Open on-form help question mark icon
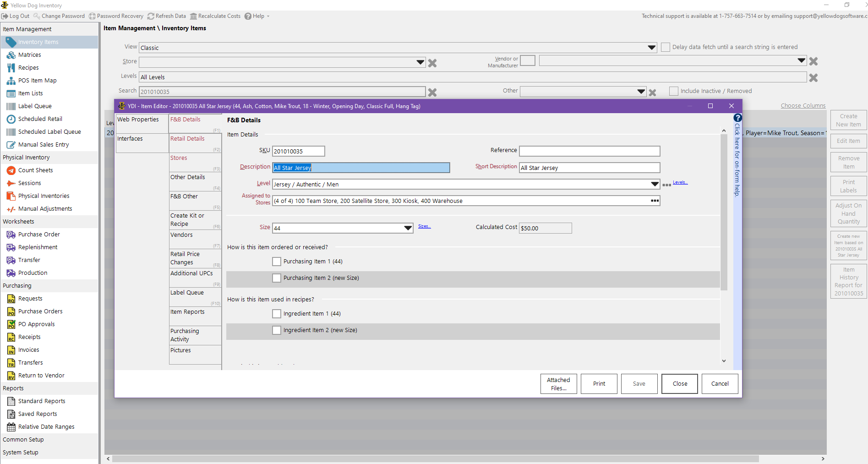868x464 pixels. 737,118
